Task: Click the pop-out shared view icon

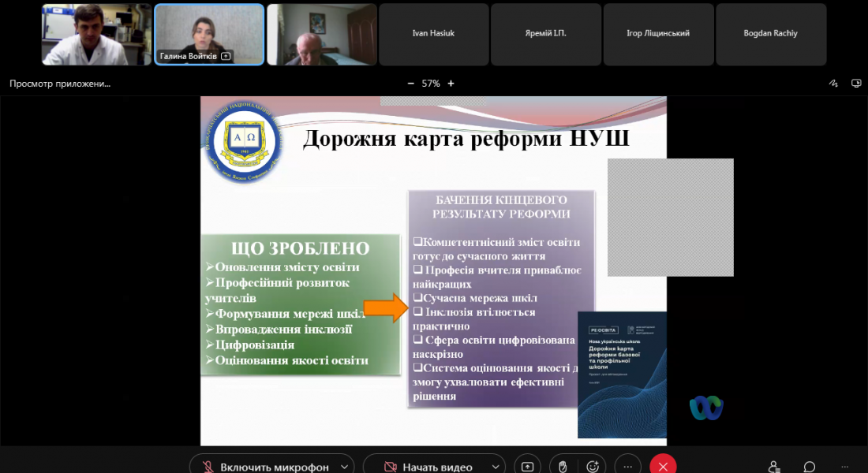Action: (x=856, y=84)
